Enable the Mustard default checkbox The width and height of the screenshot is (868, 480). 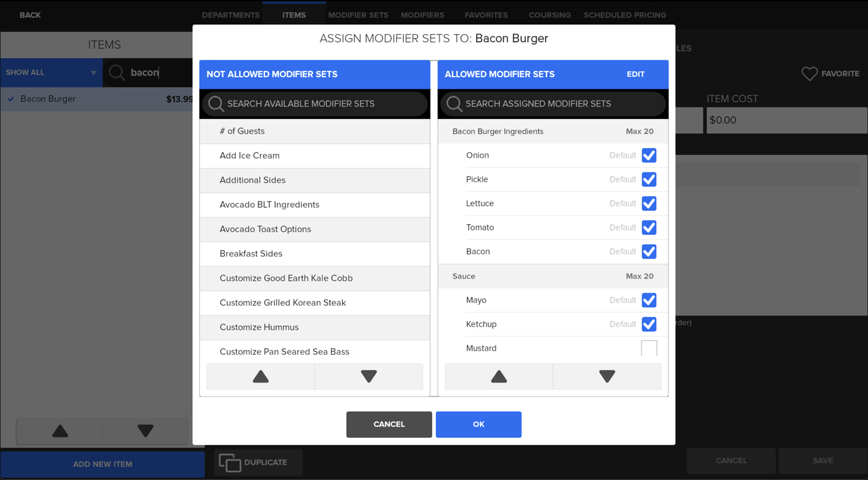tap(648, 348)
